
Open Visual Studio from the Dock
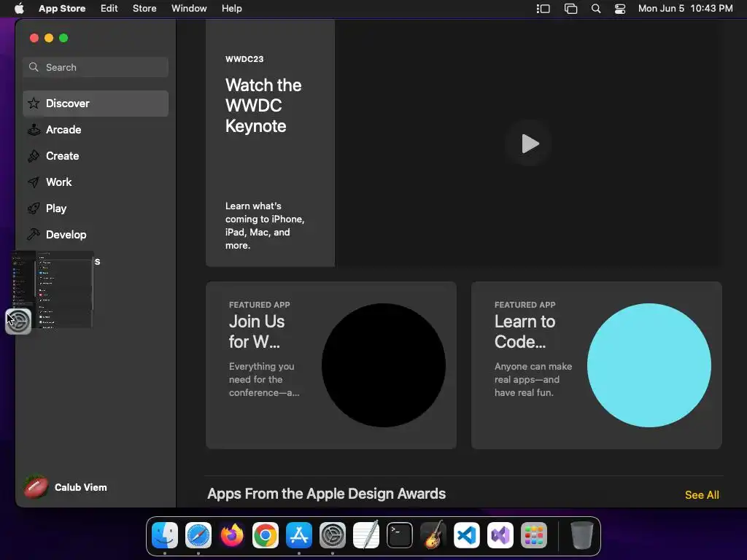click(x=500, y=535)
